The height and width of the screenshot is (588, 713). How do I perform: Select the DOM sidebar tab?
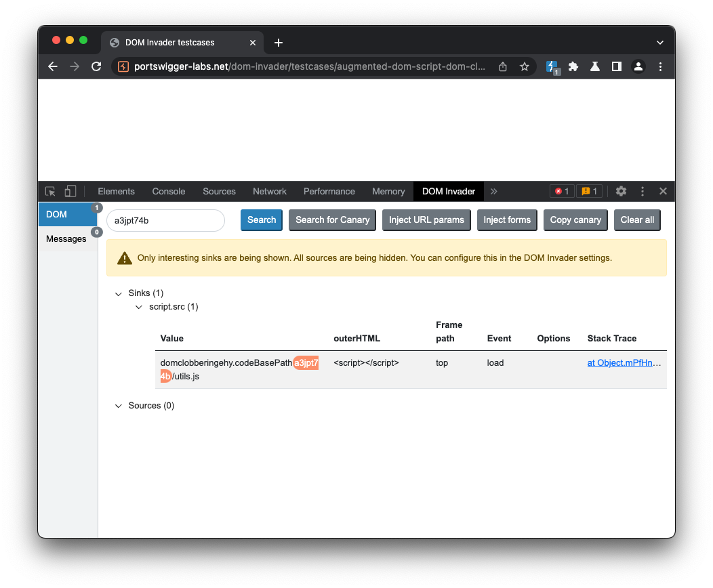point(68,215)
